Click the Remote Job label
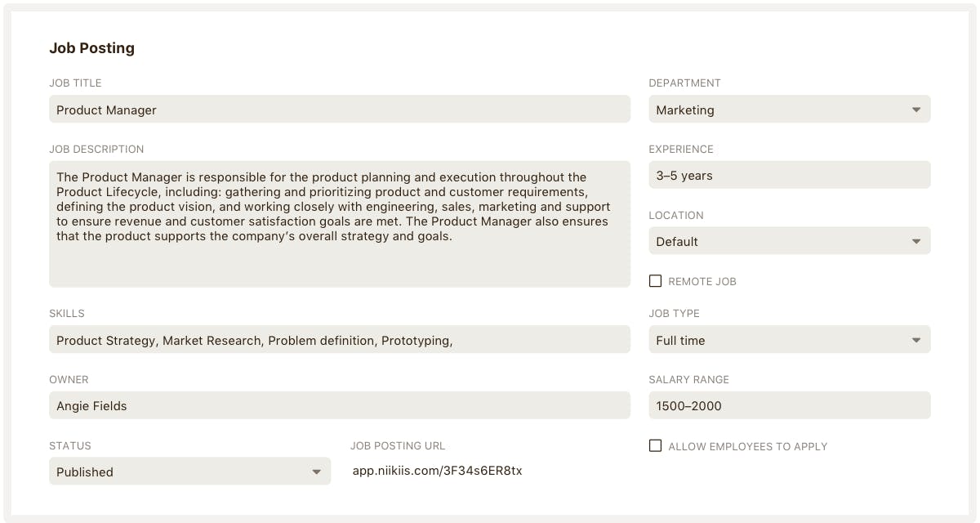980x523 pixels. coord(702,282)
